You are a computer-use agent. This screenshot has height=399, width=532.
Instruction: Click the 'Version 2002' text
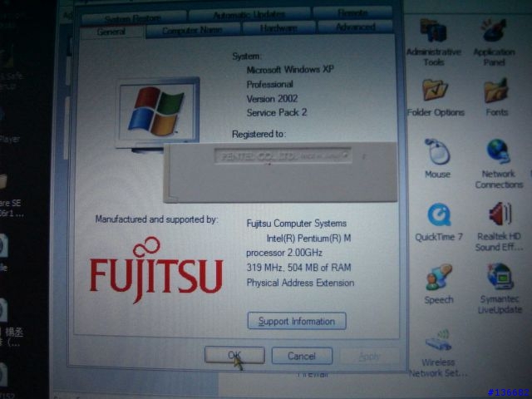pos(272,99)
